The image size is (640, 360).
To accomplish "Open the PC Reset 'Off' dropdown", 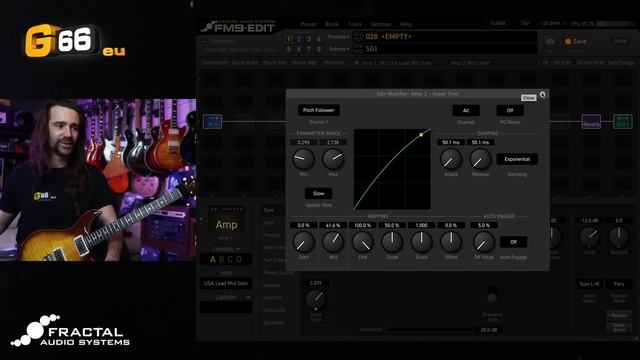I will pos(510,110).
